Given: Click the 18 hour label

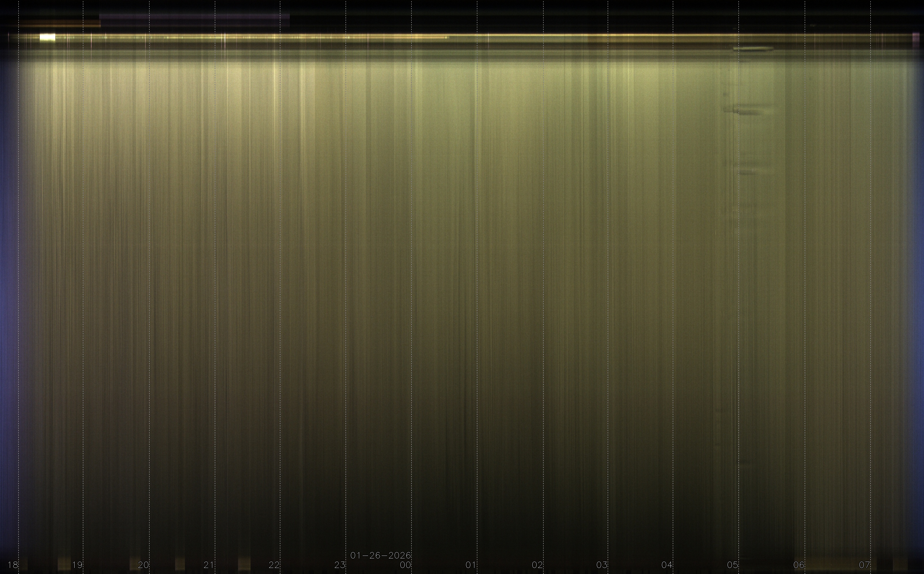Looking at the screenshot, I should tap(13, 565).
